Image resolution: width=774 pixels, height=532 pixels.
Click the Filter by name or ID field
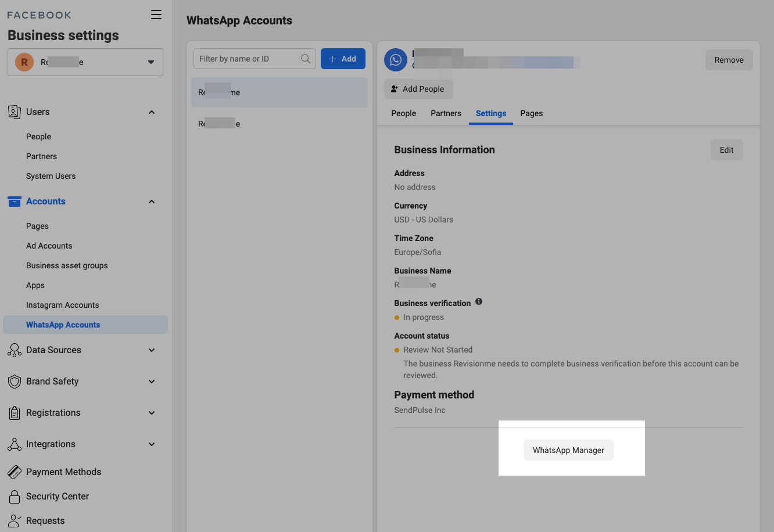point(247,59)
